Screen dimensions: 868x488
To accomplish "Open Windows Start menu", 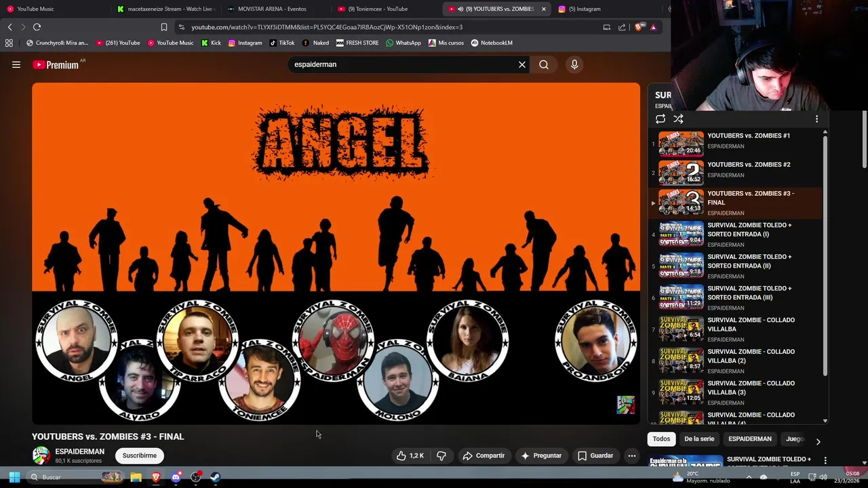I will click(x=14, y=477).
